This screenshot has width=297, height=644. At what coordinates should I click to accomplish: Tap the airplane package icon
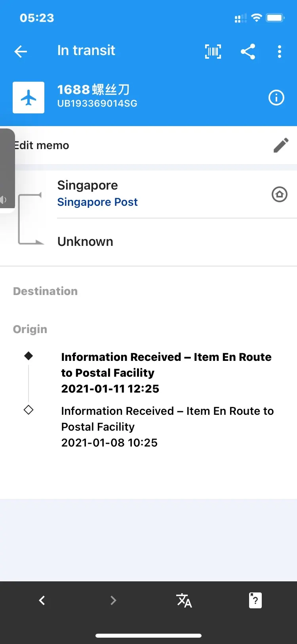pyautogui.click(x=29, y=98)
